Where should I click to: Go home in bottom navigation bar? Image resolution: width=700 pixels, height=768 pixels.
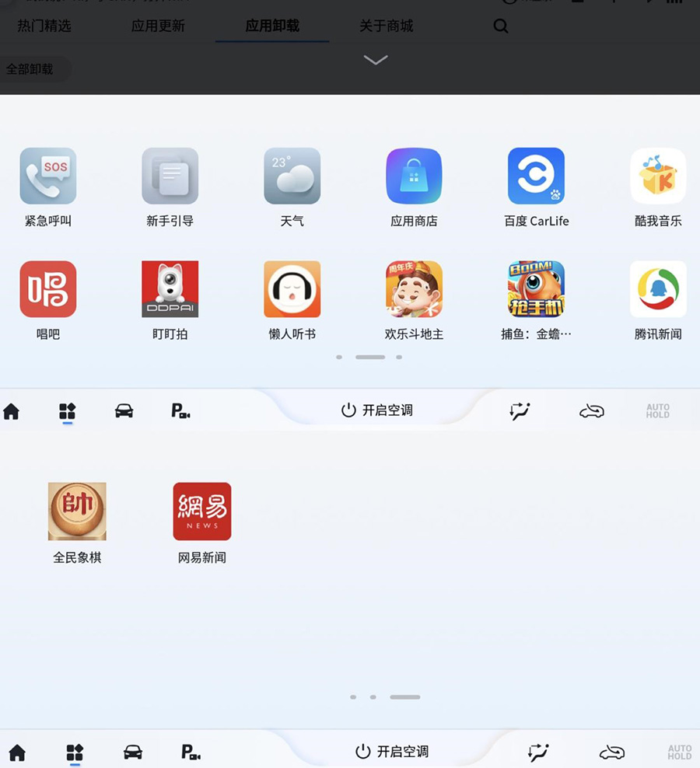click(x=17, y=752)
